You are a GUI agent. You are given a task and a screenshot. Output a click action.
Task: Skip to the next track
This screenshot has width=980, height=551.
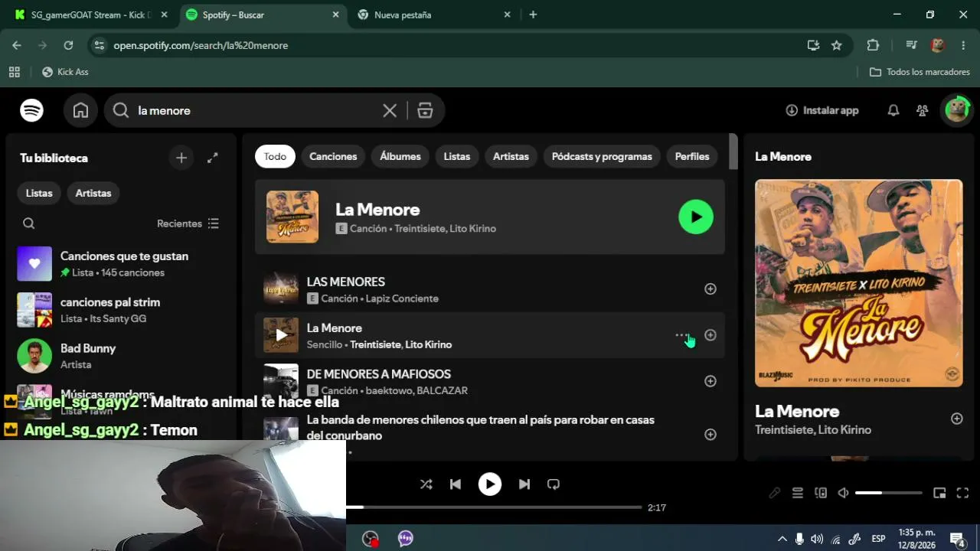point(524,484)
